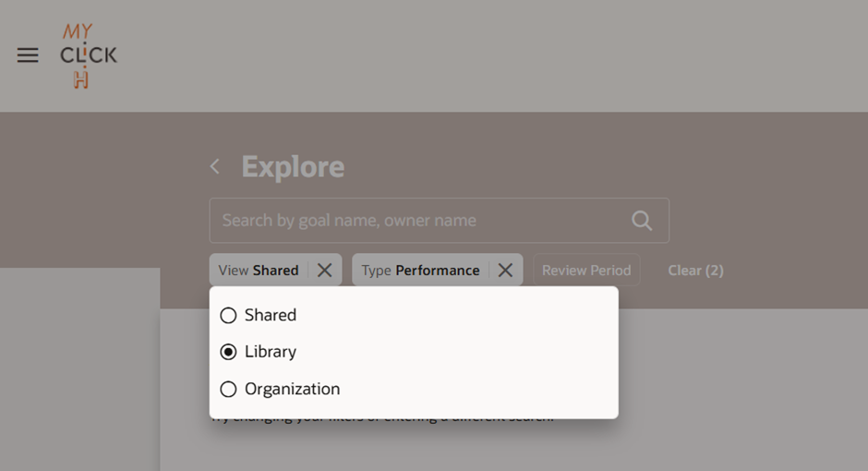Click the Clear (2) link
This screenshot has height=471, width=868.
click(x=696, y=270)
